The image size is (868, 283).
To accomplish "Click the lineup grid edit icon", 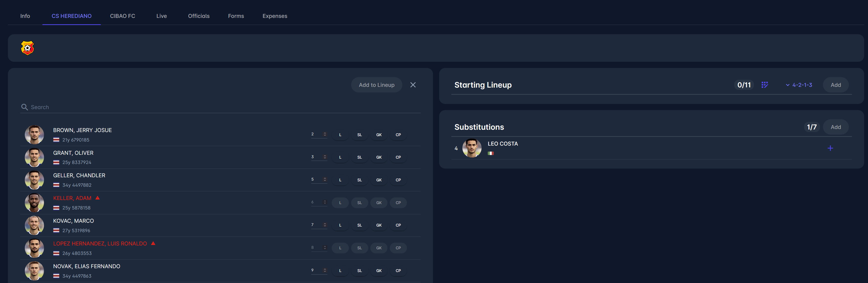I will [x=765, y=85].
